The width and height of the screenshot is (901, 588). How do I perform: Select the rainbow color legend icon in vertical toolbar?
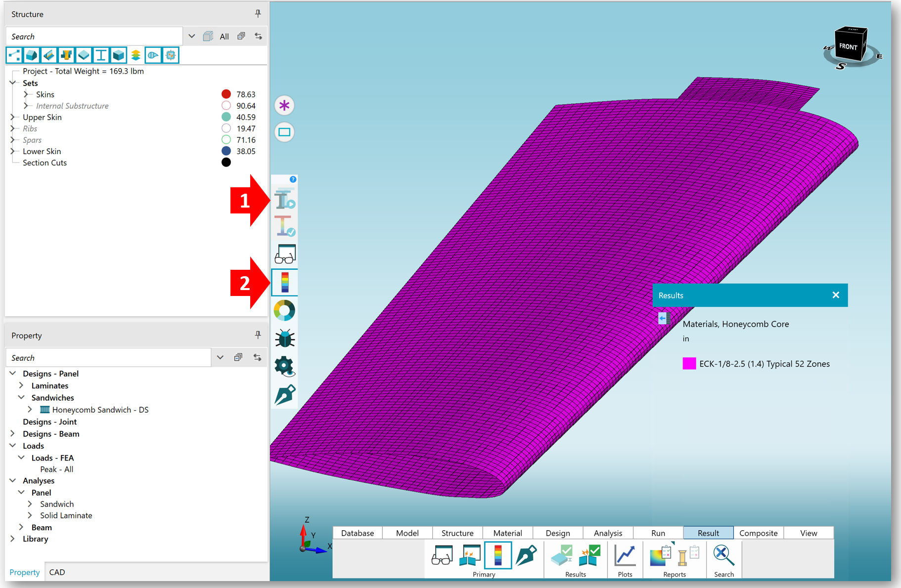(285, 283)
